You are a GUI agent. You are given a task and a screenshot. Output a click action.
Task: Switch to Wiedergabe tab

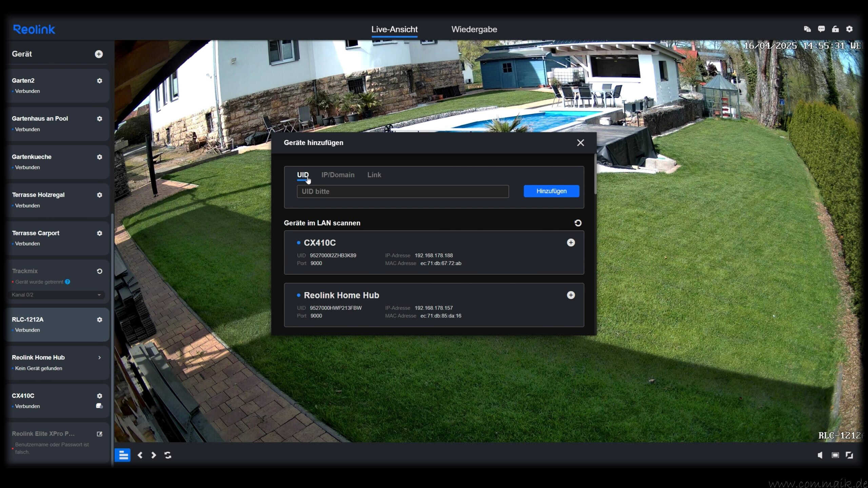(474, 29)
